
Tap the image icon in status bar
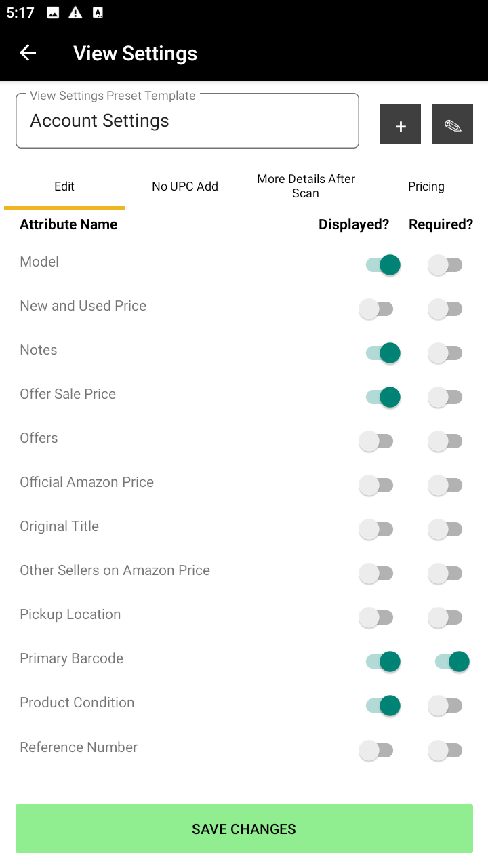pyautogui.click(x=53, y=12)
